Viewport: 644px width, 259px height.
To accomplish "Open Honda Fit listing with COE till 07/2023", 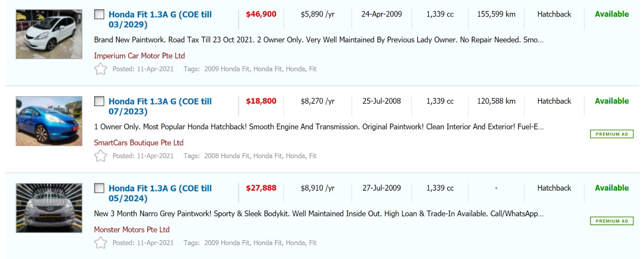I will tap(160, 106).
